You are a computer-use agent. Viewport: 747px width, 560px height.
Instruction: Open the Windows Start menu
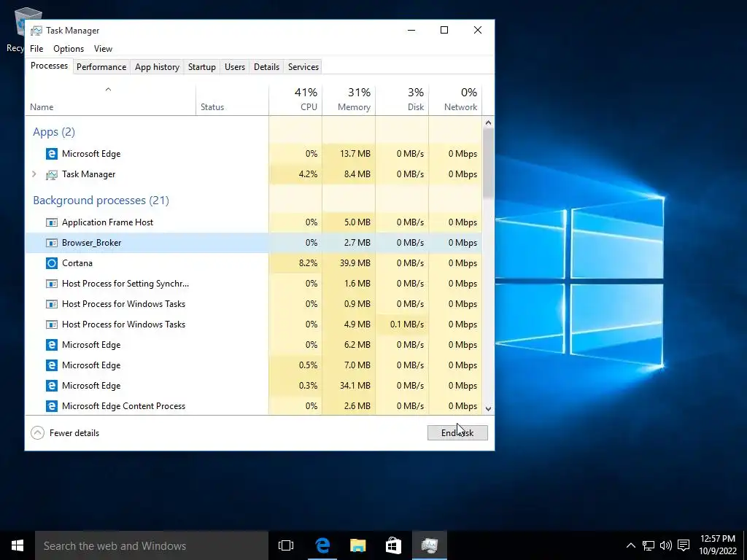click(x=18, y=545)
